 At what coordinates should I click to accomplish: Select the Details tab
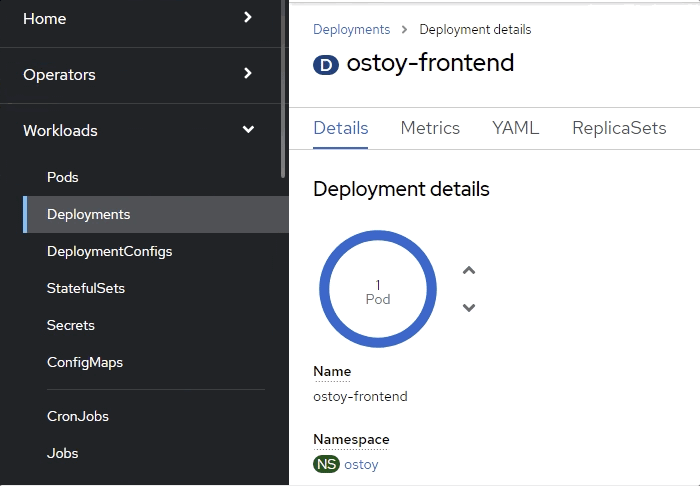341,128
